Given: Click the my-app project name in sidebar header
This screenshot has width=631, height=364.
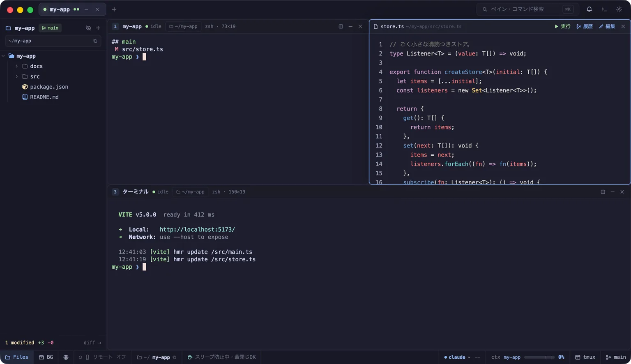Looking at the screenshot, I should [x=25, y=28].
